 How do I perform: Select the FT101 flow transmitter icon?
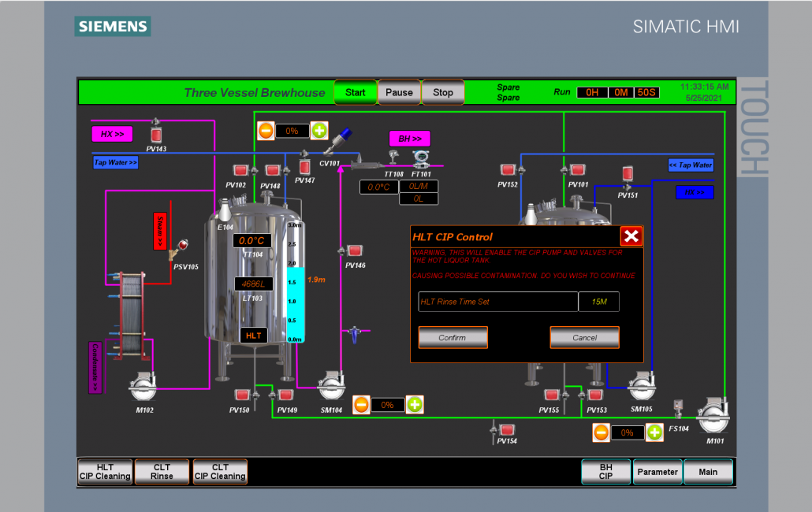[x=421, y=159]
